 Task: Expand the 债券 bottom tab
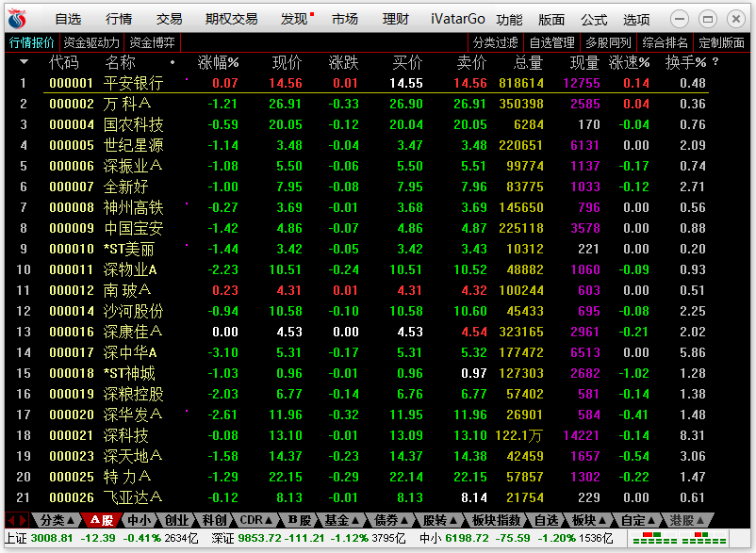391,520
